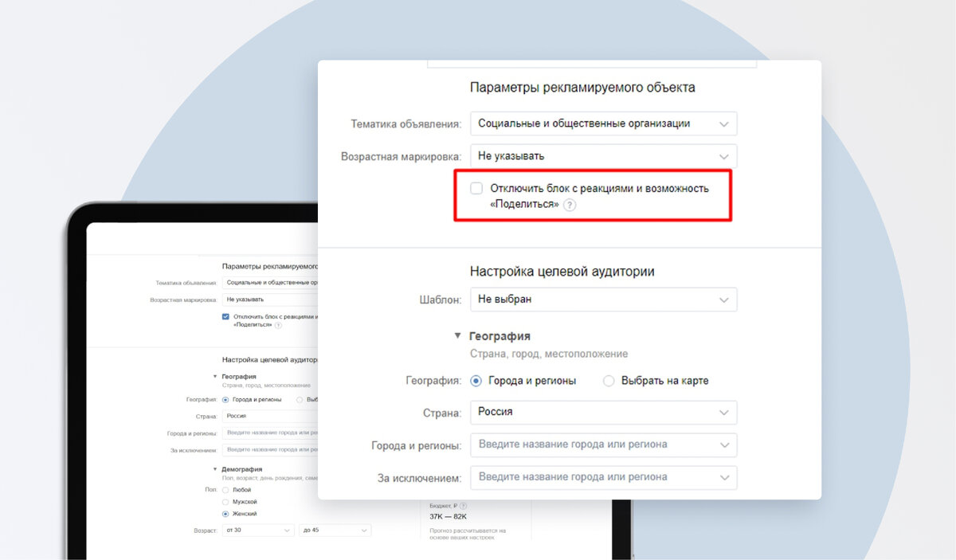956x560 pixels.
Task: Click the large «За исключением» region input field
Action: 603,477
